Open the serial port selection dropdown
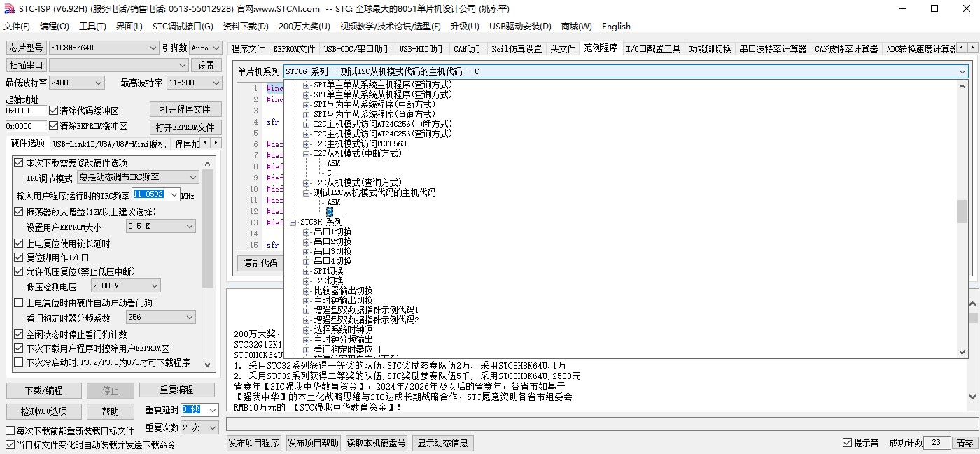This screenshot has height=454, width=980. tap(183, 66)
